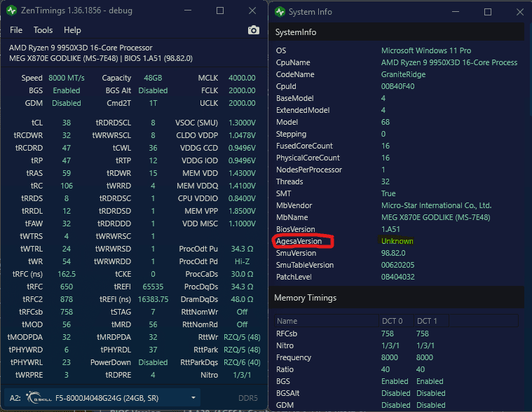Click the System Info window app icon
The height and width of the screenshot is (412, 532).
point(280,12)
